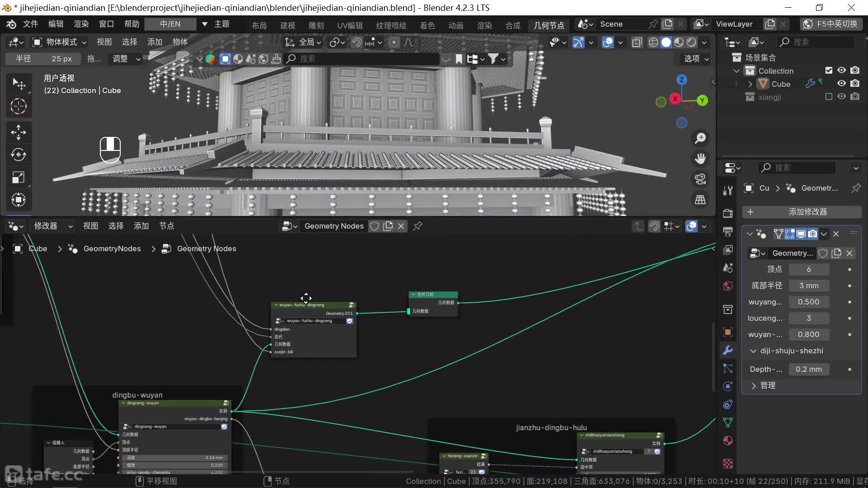Screen dimensions: 868x488
Task: Switch to orthographic grid view icon
Action: coord(700,199)
